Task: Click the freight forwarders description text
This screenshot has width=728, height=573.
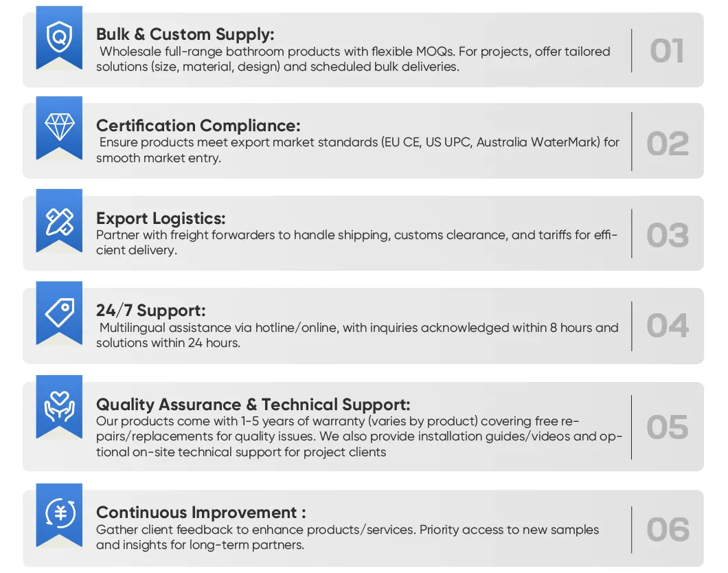Action: tap(356, 243)
